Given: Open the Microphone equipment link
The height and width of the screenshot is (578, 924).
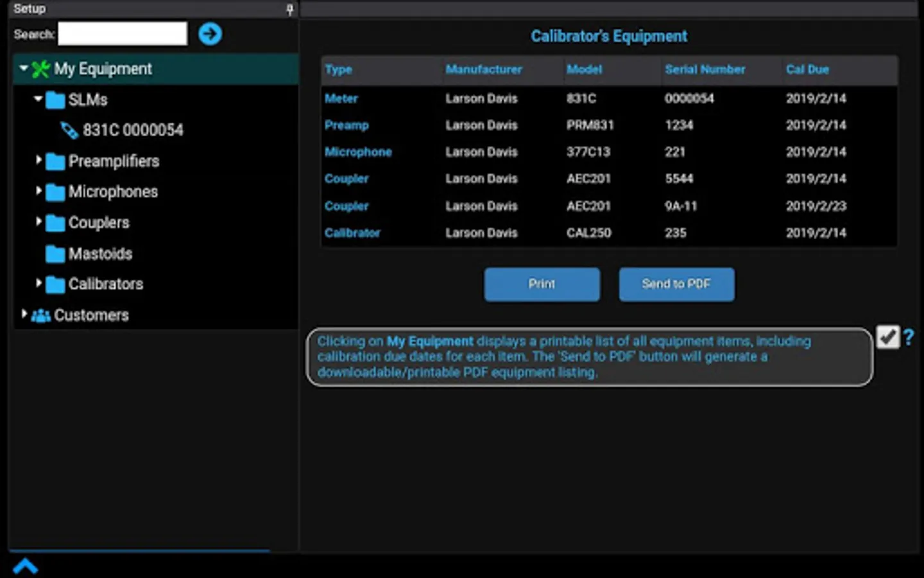Looking at the screenshot, I should click(x=358, y=152).
